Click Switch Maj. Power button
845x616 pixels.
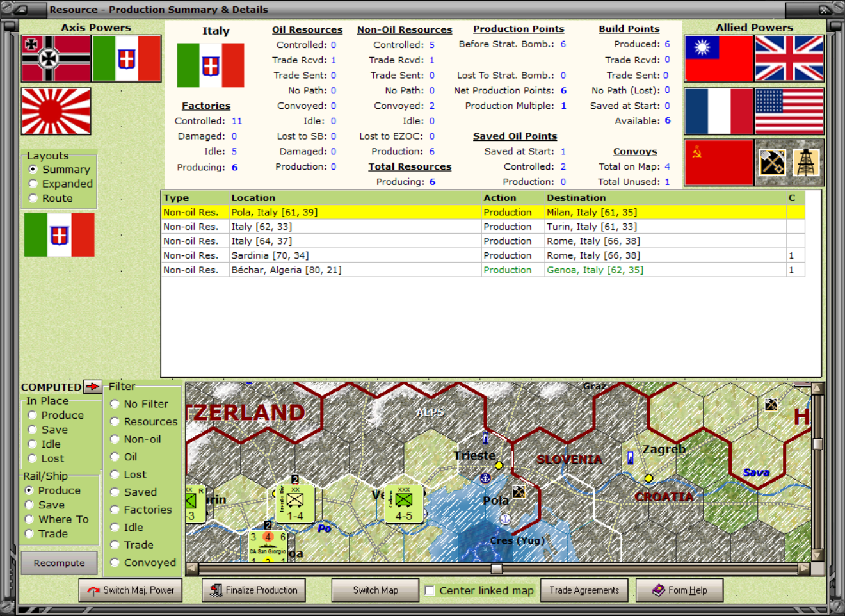131,590
